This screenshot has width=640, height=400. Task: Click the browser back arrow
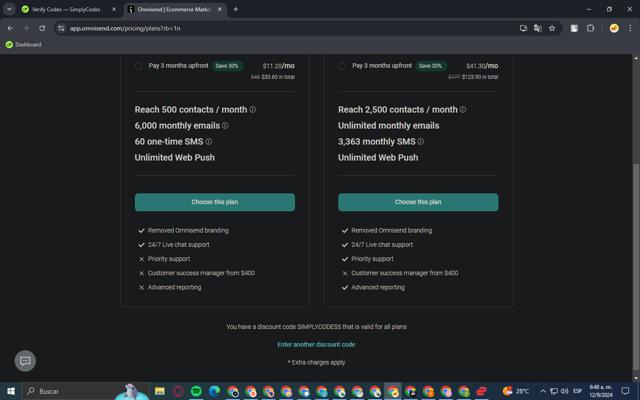[10, 28]
